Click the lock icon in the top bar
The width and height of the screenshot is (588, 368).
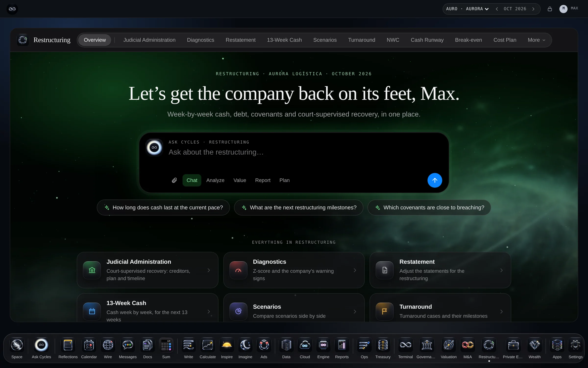(550, 9)
